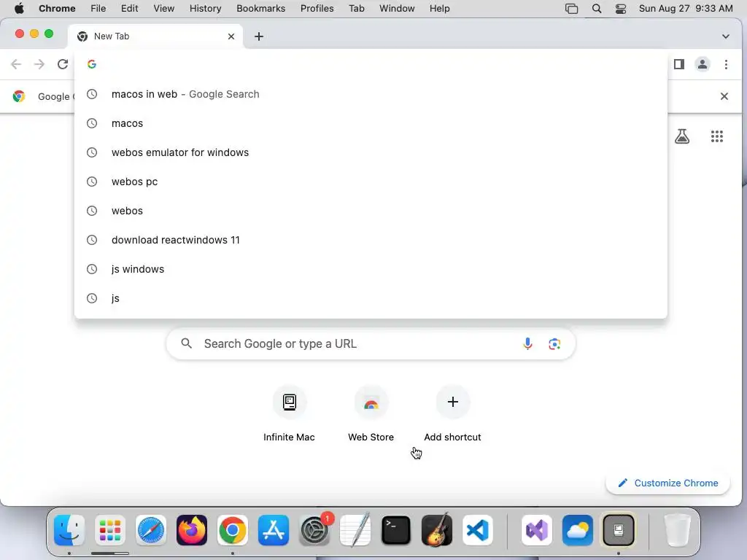747x560 pixels.
Task: Open Search Labs flask icon
Action: click(x=682, y=136)
